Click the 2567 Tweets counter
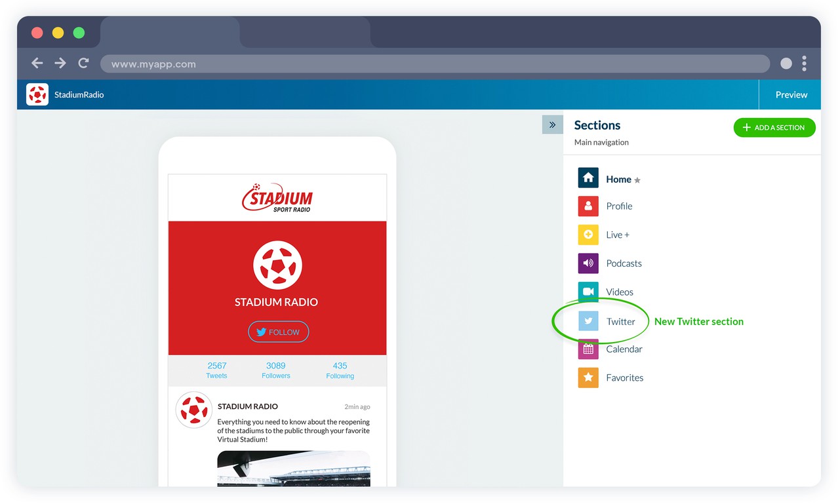Viewport: 838px width, 504px height. coord(216,370)
